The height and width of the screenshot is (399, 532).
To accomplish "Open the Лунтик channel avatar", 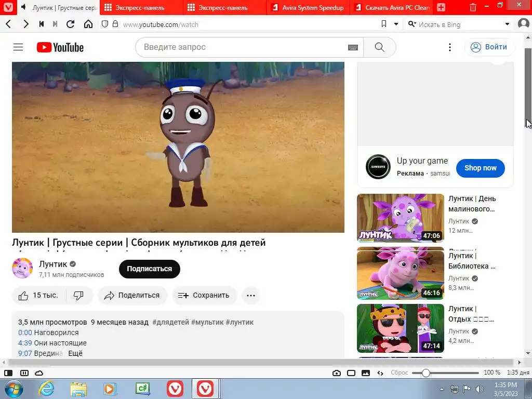I will (22, 268).
